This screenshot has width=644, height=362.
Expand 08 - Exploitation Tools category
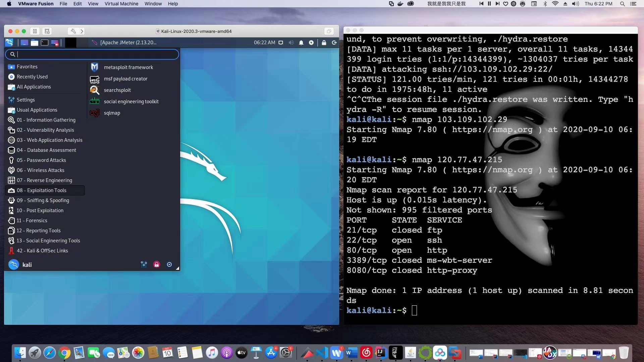(x=42, y=190)
